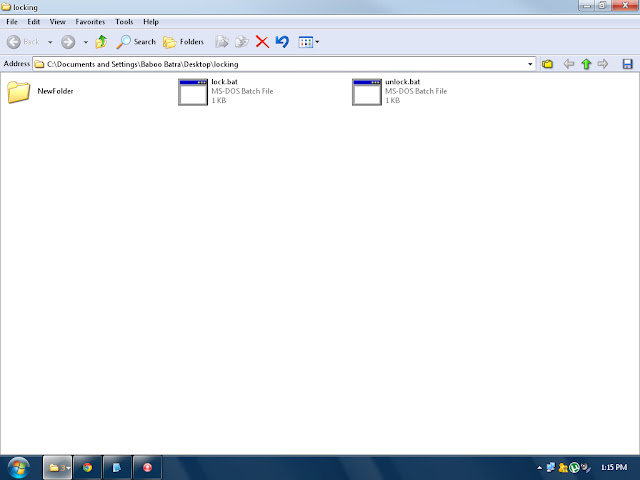Click the taskbar clock showing 1:15 PM

[x=614, y=467]
